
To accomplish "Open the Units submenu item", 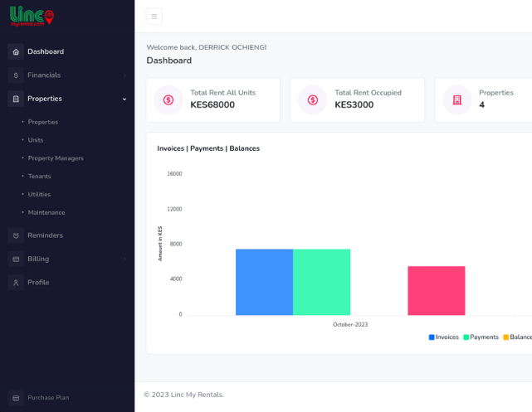I will tap(36, 140).
